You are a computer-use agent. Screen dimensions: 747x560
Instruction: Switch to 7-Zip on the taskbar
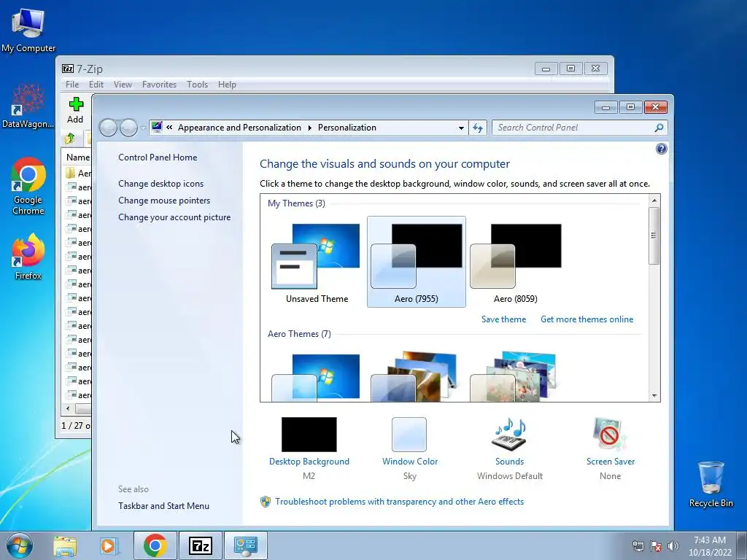[200, 545]
